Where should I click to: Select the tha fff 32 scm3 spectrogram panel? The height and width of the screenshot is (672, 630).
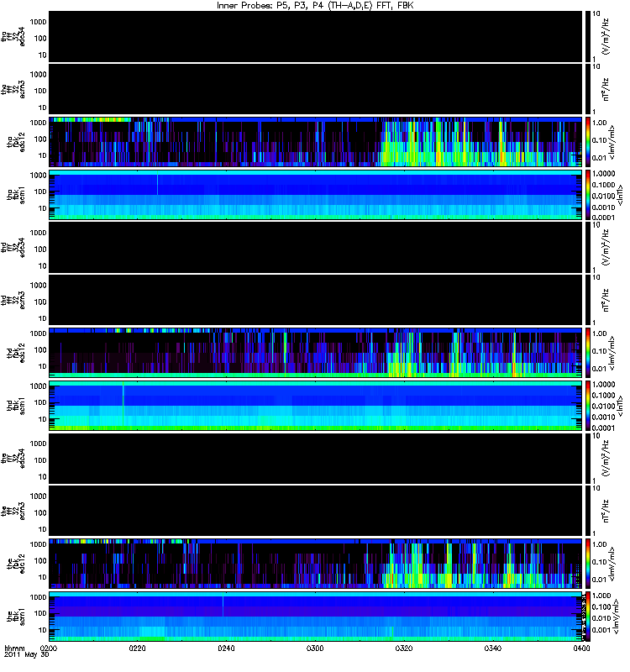(x=316, y=89)
